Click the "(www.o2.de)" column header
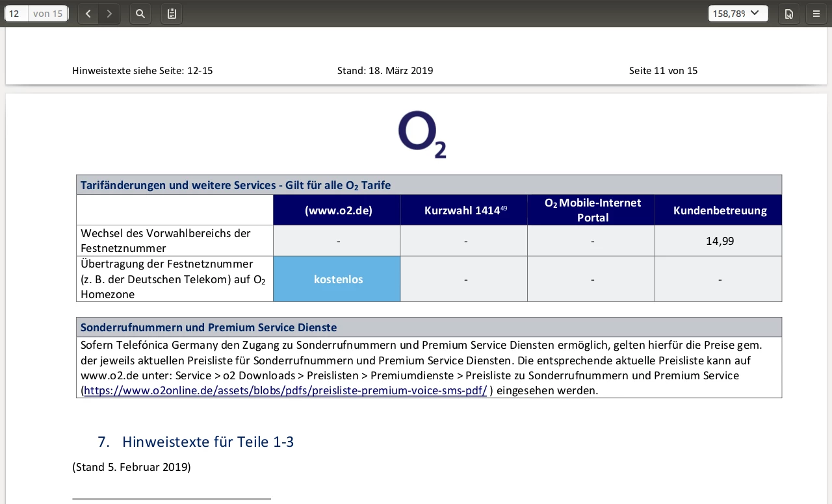 pos(338,210)
